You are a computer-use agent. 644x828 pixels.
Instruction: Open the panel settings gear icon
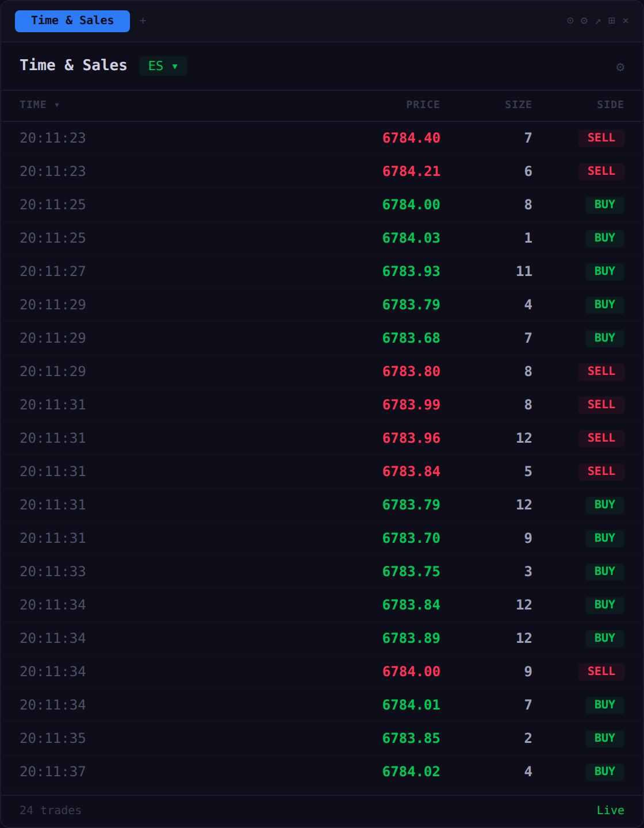pyautogui.click(x=620, y=67)
